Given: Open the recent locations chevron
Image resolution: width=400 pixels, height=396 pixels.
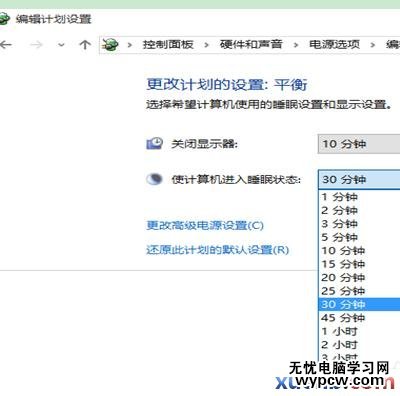Looking at the screenshot, I should click(61, 45).
